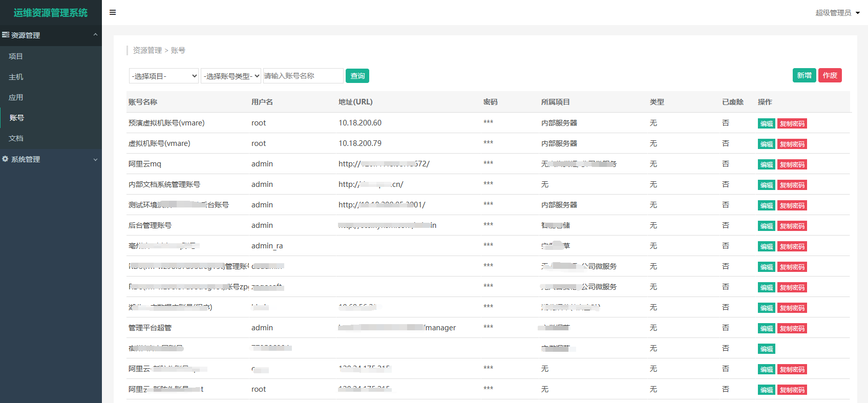Viewport: 868px width, 403px height.
Task: Click the 运维资源管理系统 title logo
Action: 51,13
